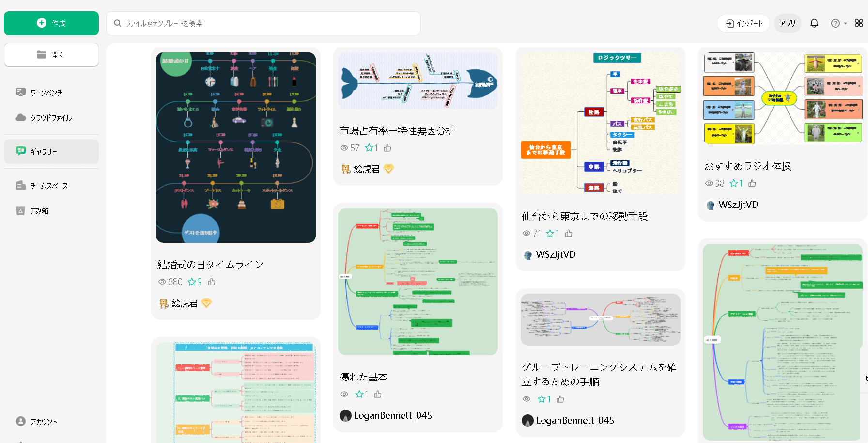Click the インポート import button
Image resolution: width=868 pixels, height=443 pixels.
(744, 23)
